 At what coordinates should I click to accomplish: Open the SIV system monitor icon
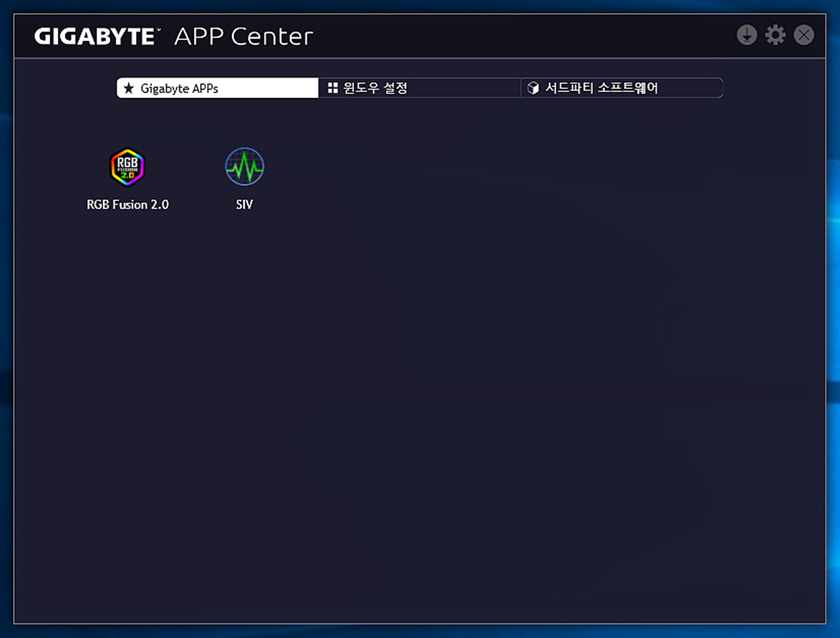tap(244, 167)
